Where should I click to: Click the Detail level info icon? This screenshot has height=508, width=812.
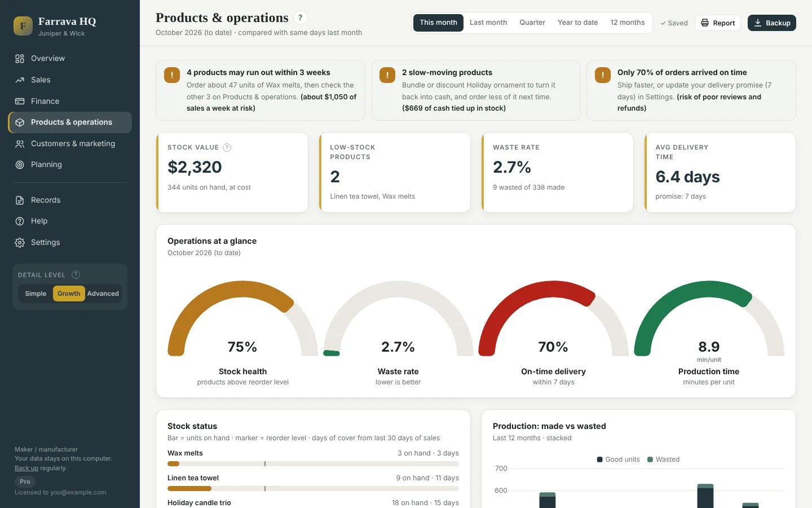pos(76,275)
